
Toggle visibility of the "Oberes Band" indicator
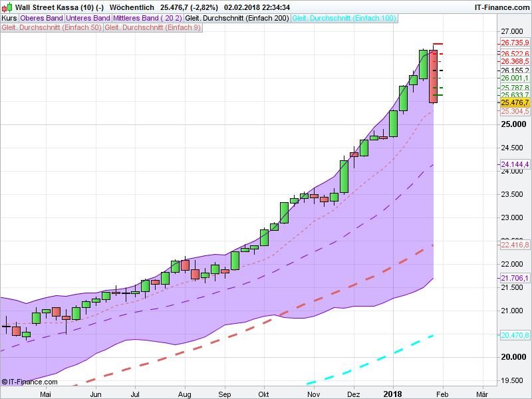coord(40,19)
